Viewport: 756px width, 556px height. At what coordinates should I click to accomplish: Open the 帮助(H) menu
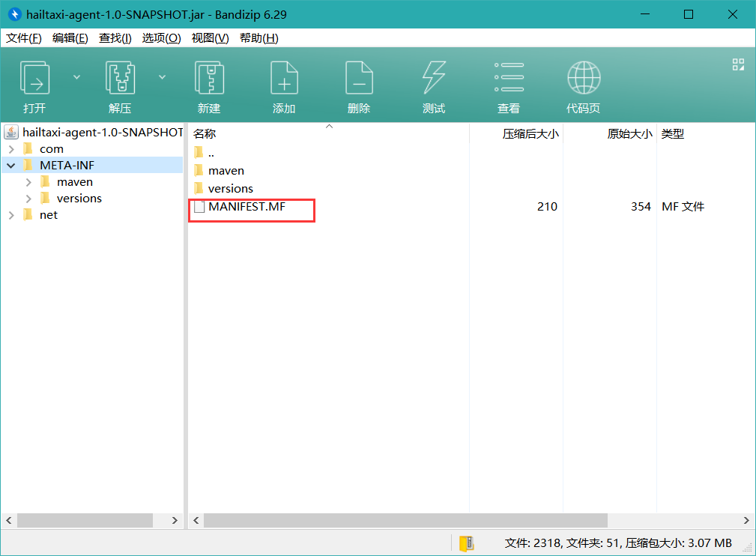click(x=259, y=38)
